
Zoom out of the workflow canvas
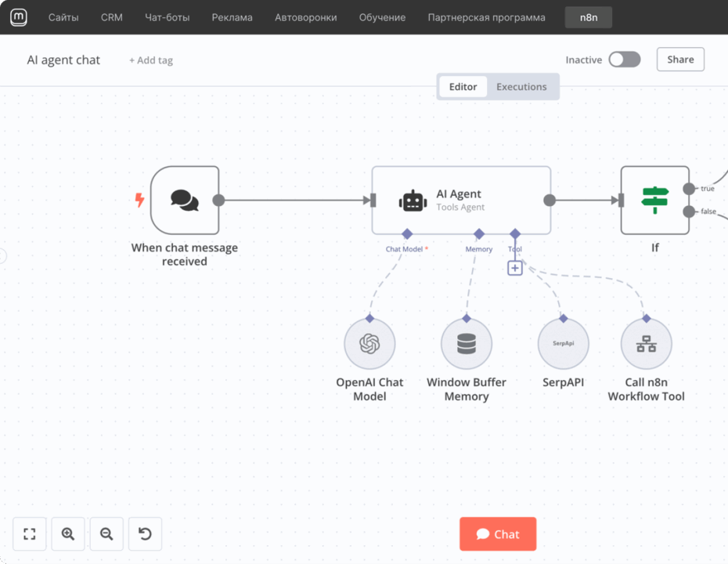coord(106,534)
